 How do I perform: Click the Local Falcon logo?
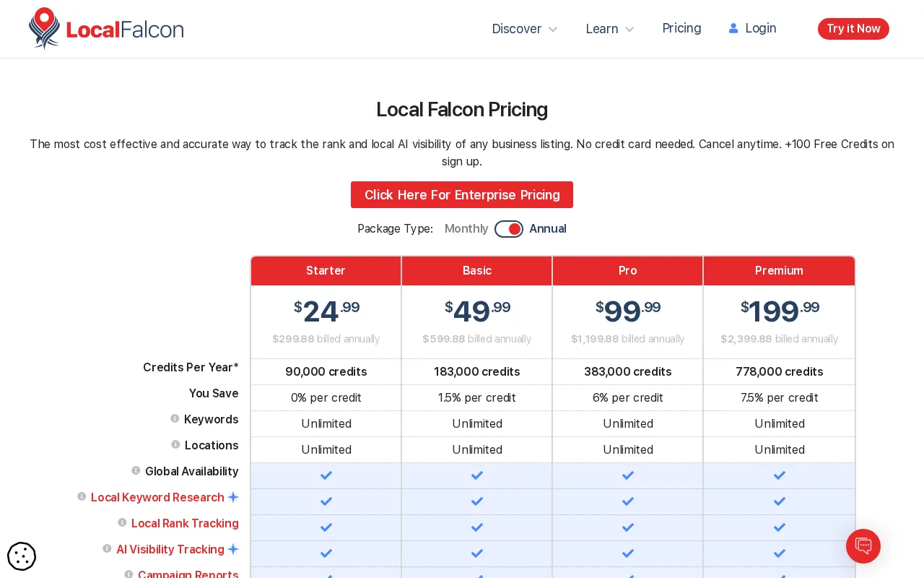point(106,29)
